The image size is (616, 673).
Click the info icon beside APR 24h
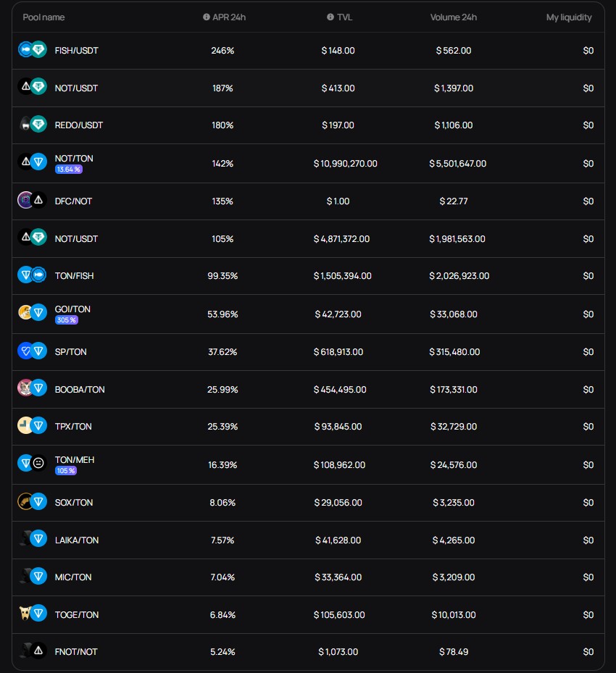[207, 17]
